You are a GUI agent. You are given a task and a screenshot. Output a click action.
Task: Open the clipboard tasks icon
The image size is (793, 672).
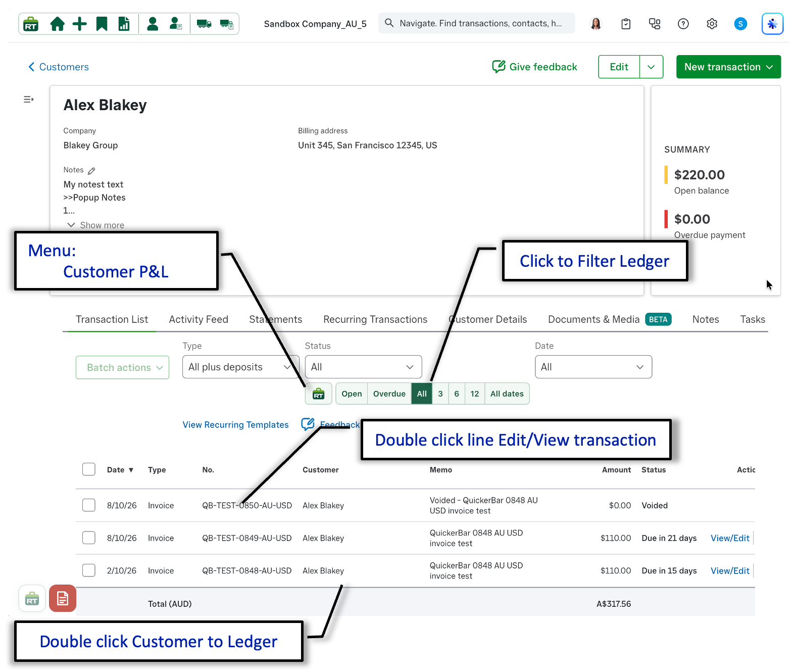(x=626, y=24)
